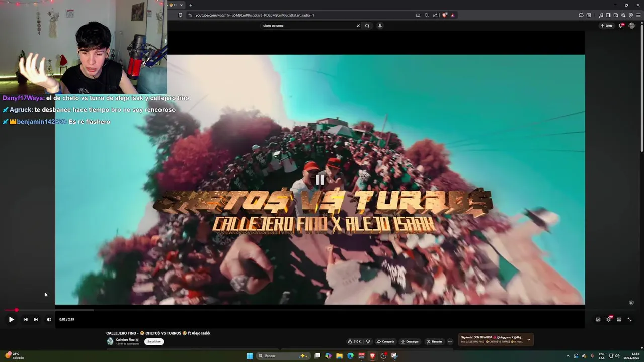Image resolution: width=644 pixels, height=362 pixels.
Task: Skip to the next video
Action: tap(36, 319)
